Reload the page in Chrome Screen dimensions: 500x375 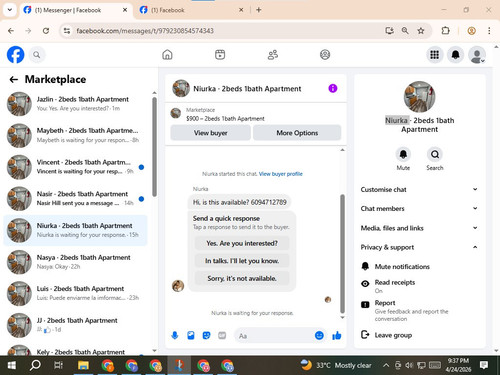pos(46,31)
